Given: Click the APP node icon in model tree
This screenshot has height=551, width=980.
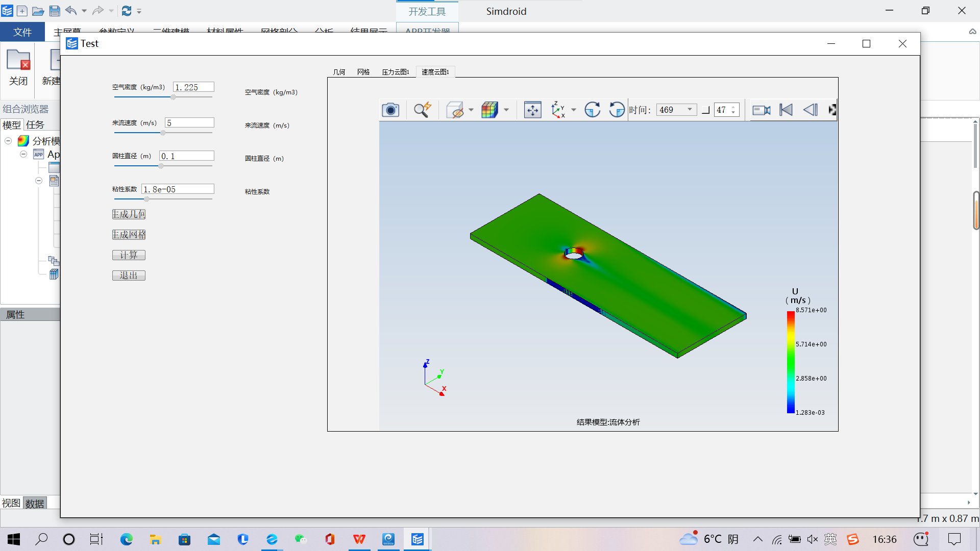Looking at the screenshot, I should coord(39,154).
